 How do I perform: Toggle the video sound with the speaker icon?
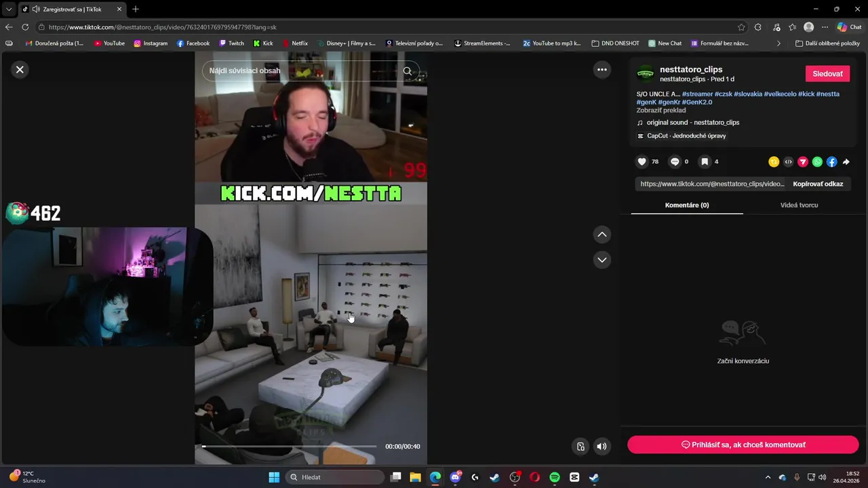click(601, 446)
